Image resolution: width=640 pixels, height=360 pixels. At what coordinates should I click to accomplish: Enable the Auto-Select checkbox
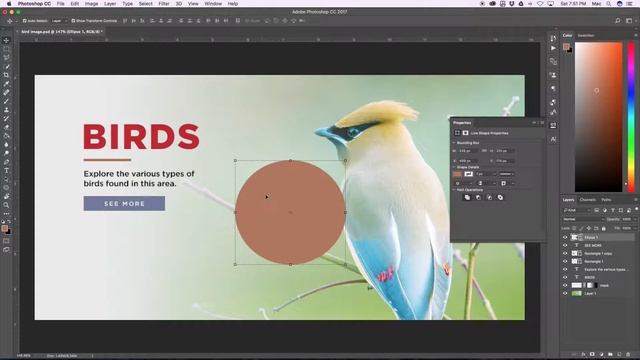click(24, 21)
